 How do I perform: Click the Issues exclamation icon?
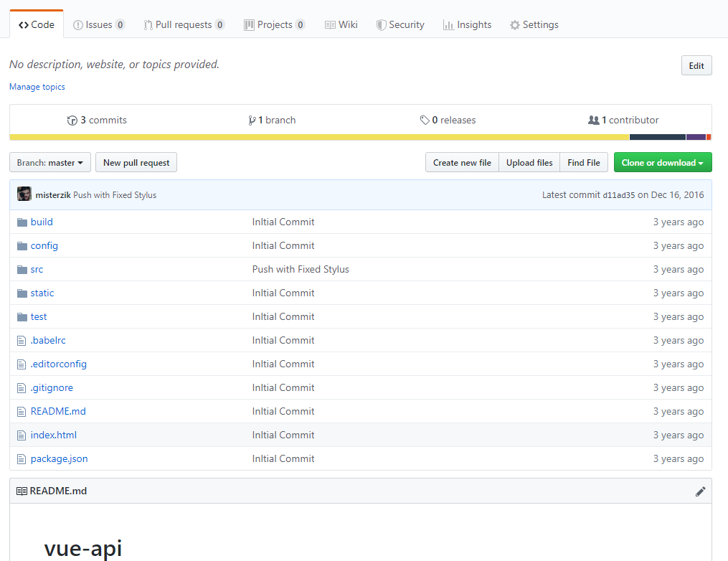[78, 25]
